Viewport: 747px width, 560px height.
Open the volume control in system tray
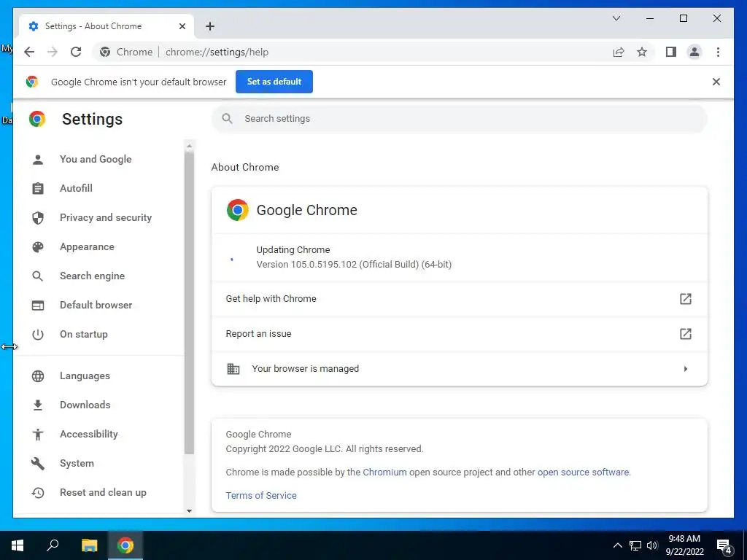tap(652, 545)
